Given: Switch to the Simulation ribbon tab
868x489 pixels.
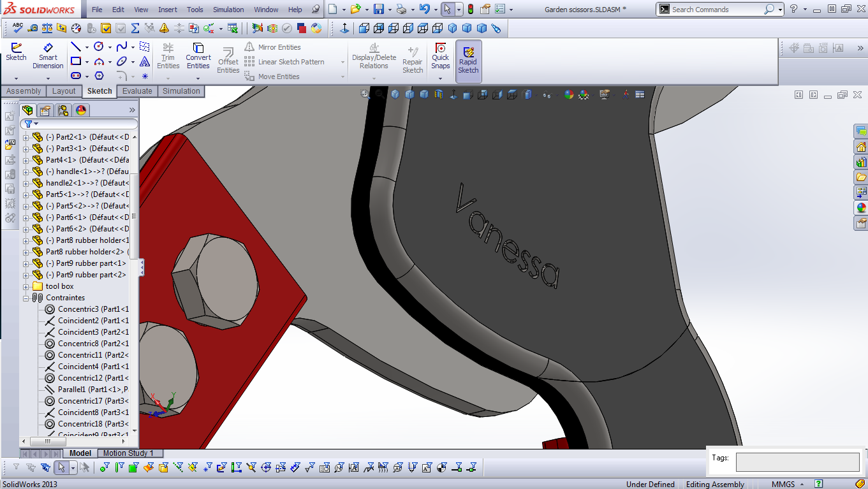Looking at the screenshot, I should (x=181, y=91).
